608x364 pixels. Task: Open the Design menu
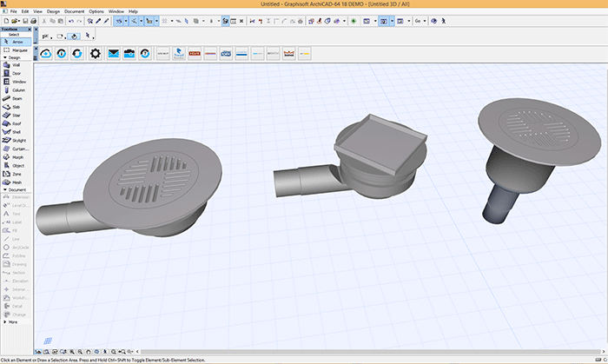[54, 11]
